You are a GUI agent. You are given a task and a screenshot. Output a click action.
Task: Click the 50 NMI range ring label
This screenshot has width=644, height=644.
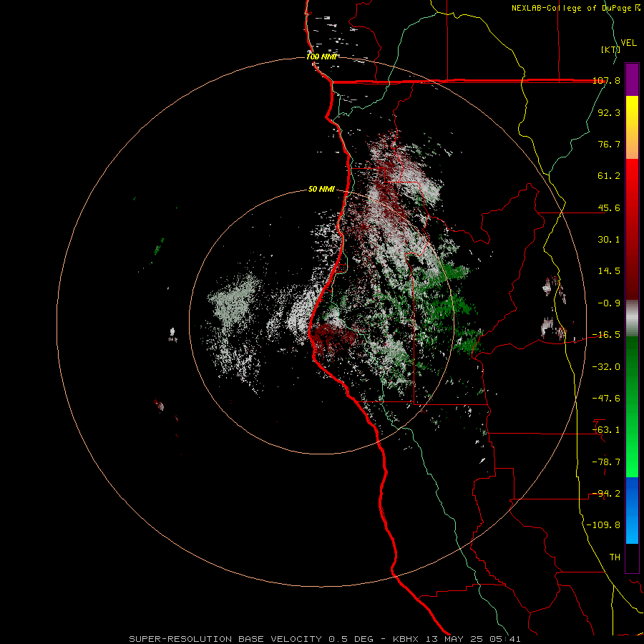tap(321, 190)
